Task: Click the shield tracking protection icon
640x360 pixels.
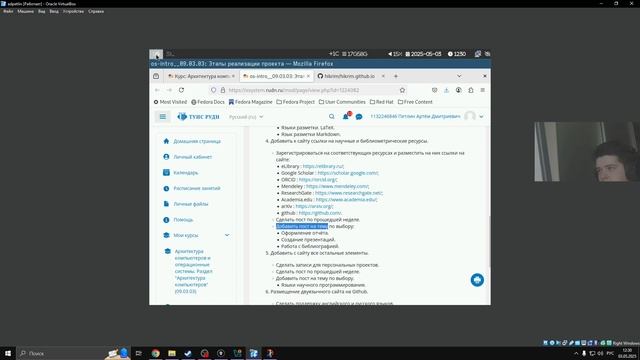Action: (213, 90)
